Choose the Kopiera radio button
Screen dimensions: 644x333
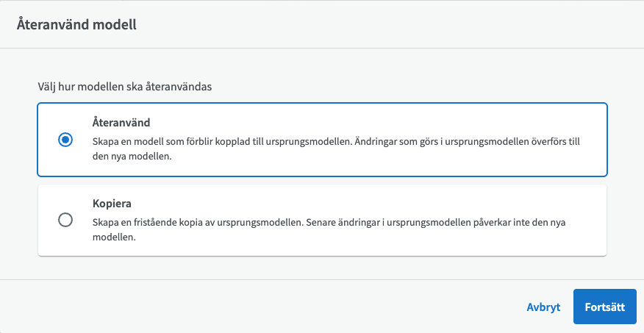coord(65,220)
